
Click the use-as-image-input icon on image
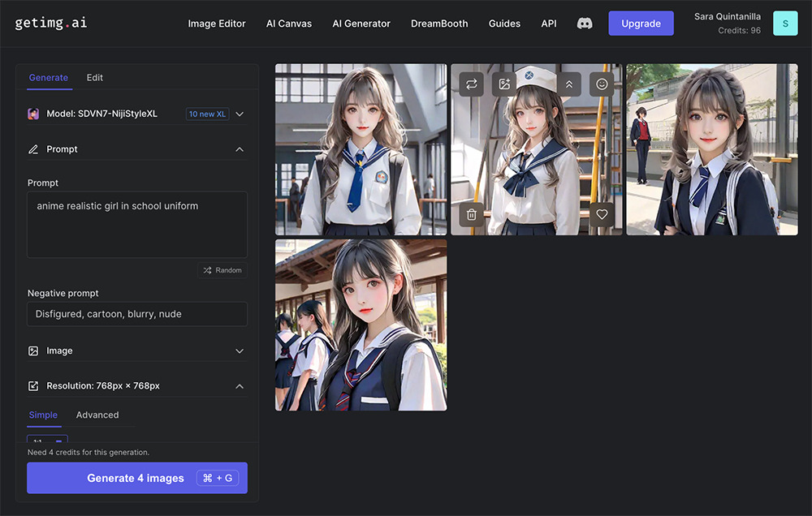pyautogui.click(x=504, y=84)
